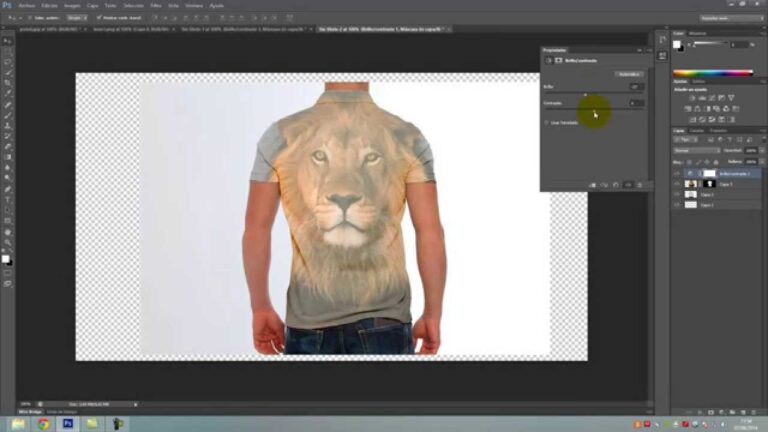Image resolution: width=768 pixels, height=432 pixels.
Task: Click the Brillo slider track
Action: point(593,93)
